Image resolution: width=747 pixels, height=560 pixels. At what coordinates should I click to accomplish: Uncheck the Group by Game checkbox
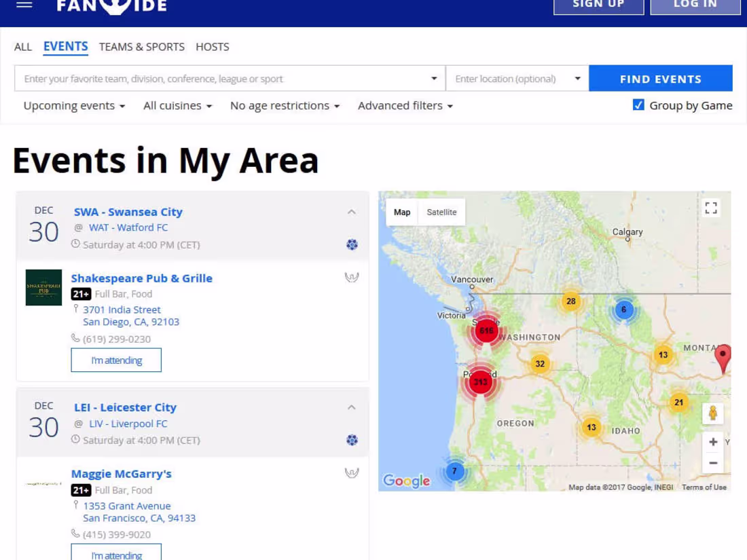638,105
